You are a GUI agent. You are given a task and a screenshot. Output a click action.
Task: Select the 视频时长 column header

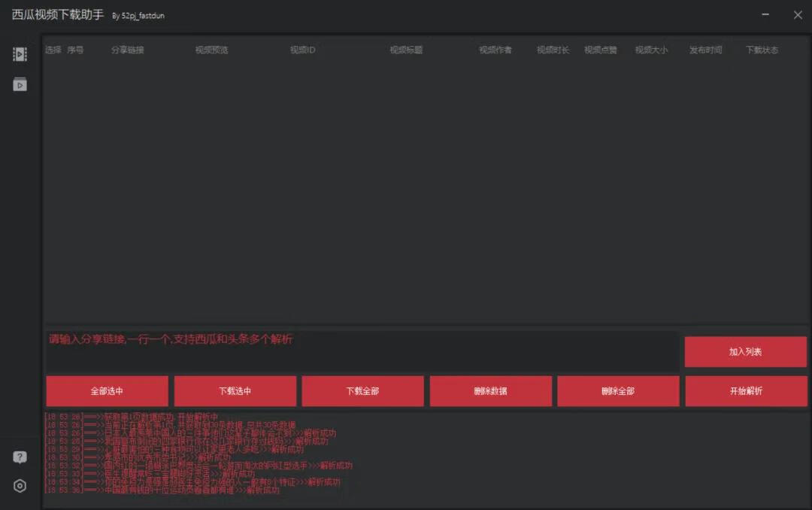(553, 50)
